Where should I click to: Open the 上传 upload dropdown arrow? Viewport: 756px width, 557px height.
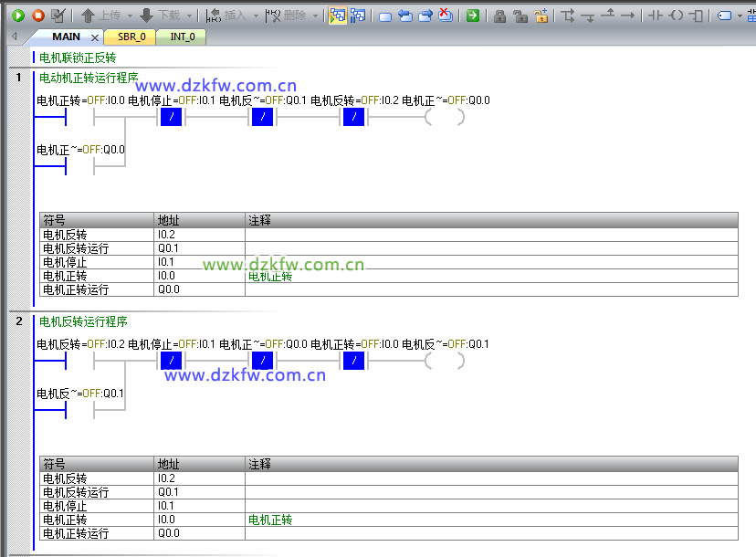pyautogui.click(x=130, y=16)
